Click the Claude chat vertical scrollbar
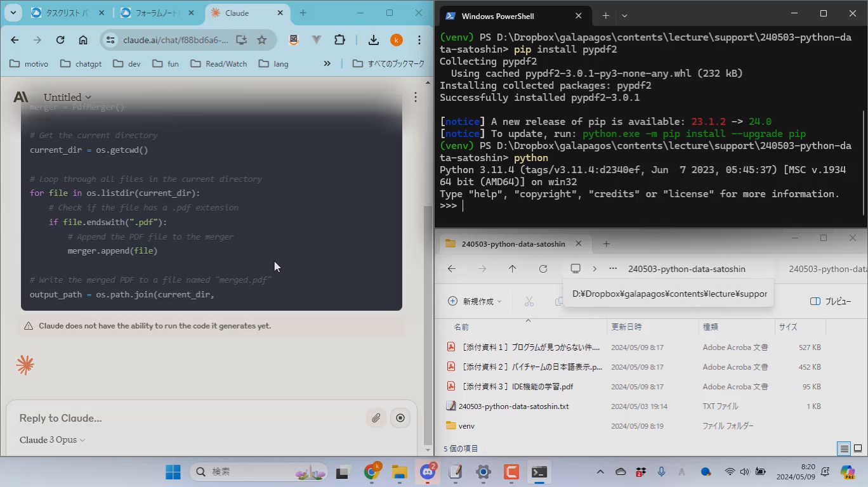 [428, 317]
